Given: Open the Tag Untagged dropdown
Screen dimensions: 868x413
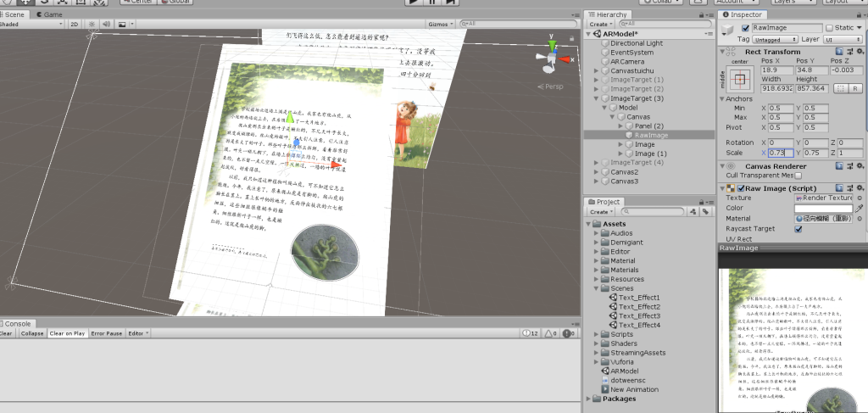Looking at the screenshot, I should coord(775,39).
